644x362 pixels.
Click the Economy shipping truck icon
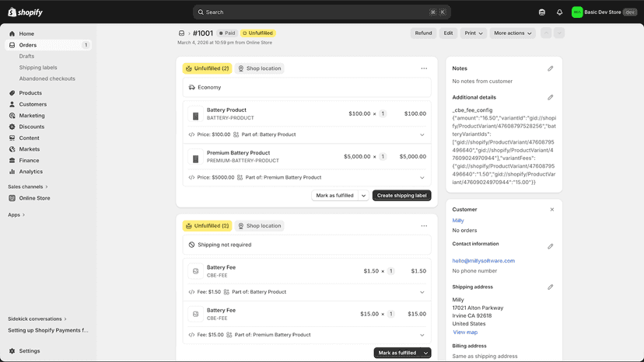pos(192,88)
